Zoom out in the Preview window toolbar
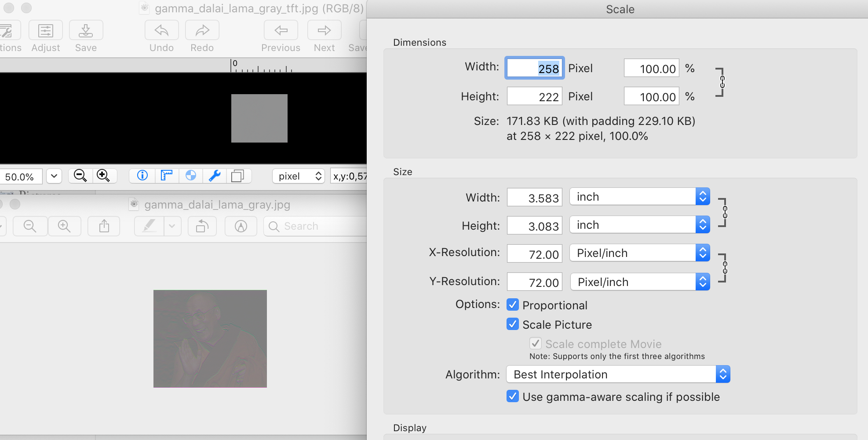This screenshot has height=440, width=868. [30, 226]
